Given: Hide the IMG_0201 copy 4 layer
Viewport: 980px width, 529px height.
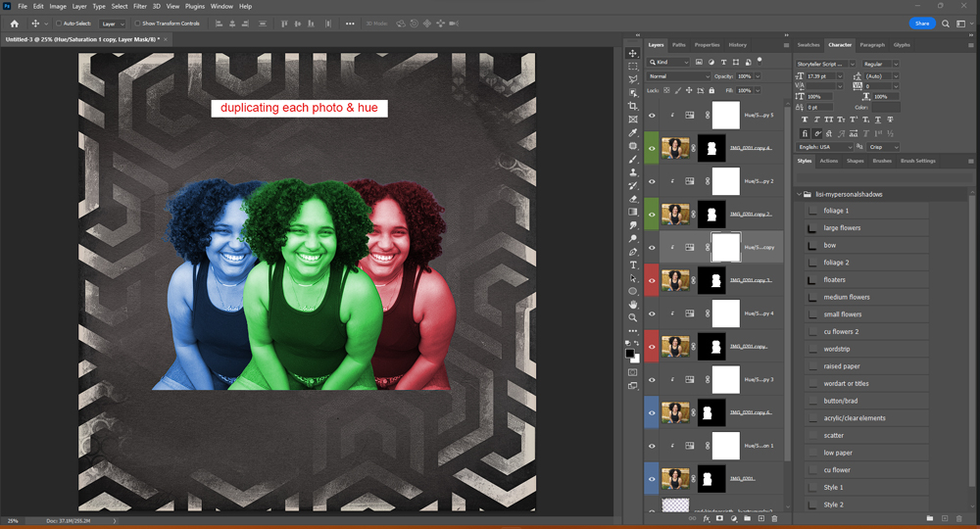Looking at the screenshot, I should pos(652,149).
